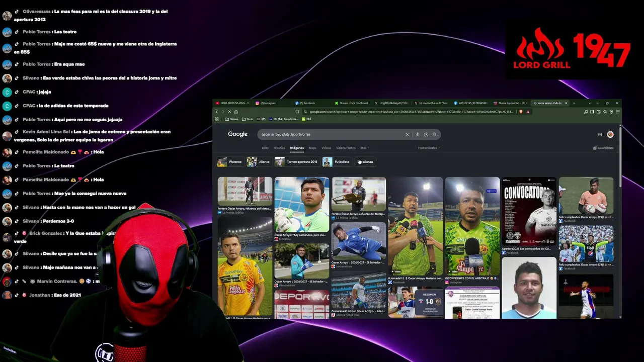Open the OLÉ bookmark

pyautogui.click(x=307, y=119)
